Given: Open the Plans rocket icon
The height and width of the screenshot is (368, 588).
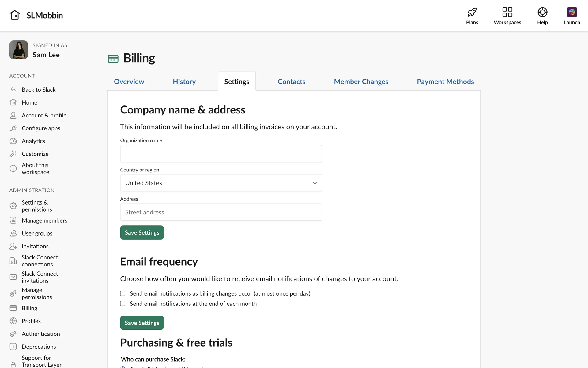Looking at the screenshot, I should pyautogui.click(x=472, y=13).
